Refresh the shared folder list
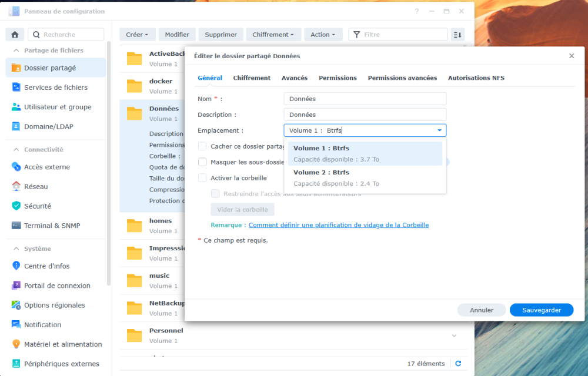 [458, 364]
